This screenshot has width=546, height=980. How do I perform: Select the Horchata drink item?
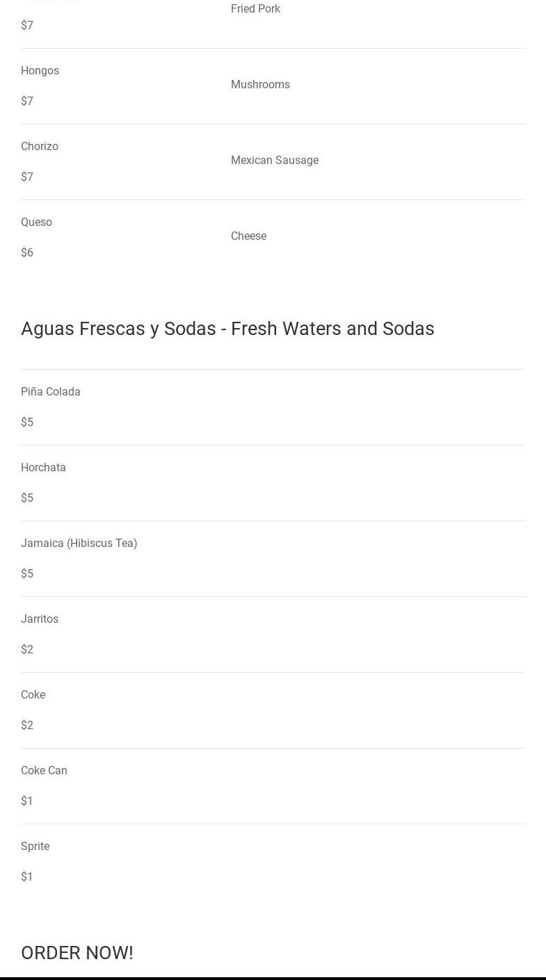click(x=43, y=468)
